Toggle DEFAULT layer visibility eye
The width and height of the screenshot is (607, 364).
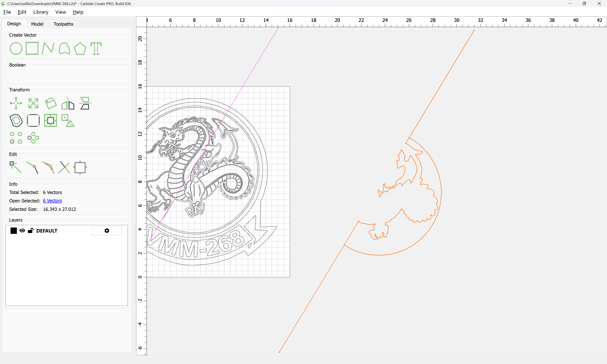[22, 231]
